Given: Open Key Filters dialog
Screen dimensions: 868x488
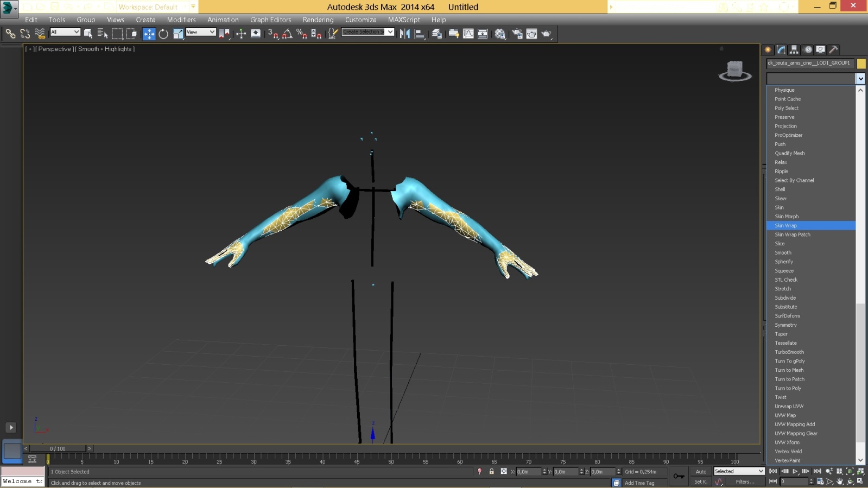Looking at the screenshot, I should [x=745, y=481].
